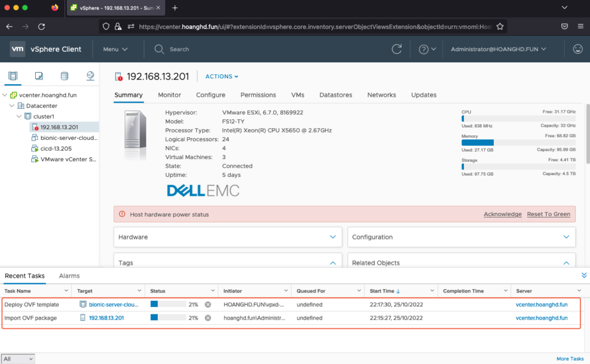The width and height of the screenshot is (590, 364).
Task: Click the Pocket save icon
Action: tap(565, 26)
